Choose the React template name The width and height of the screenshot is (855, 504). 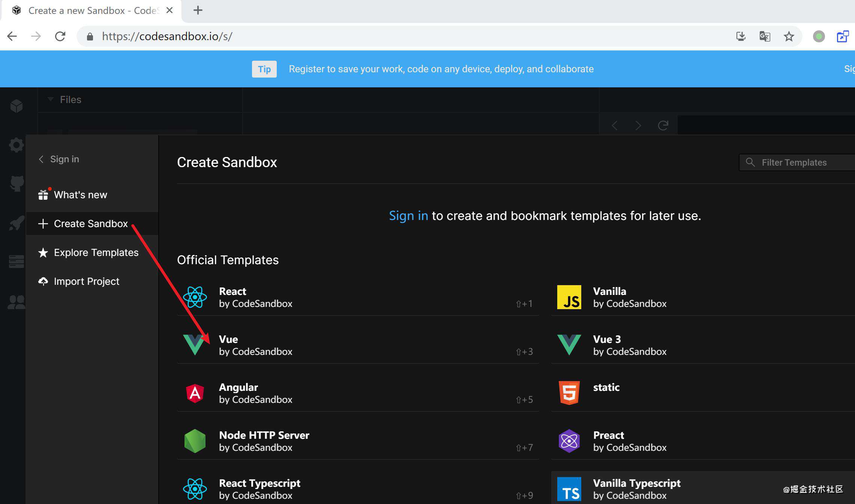[232, 291]
